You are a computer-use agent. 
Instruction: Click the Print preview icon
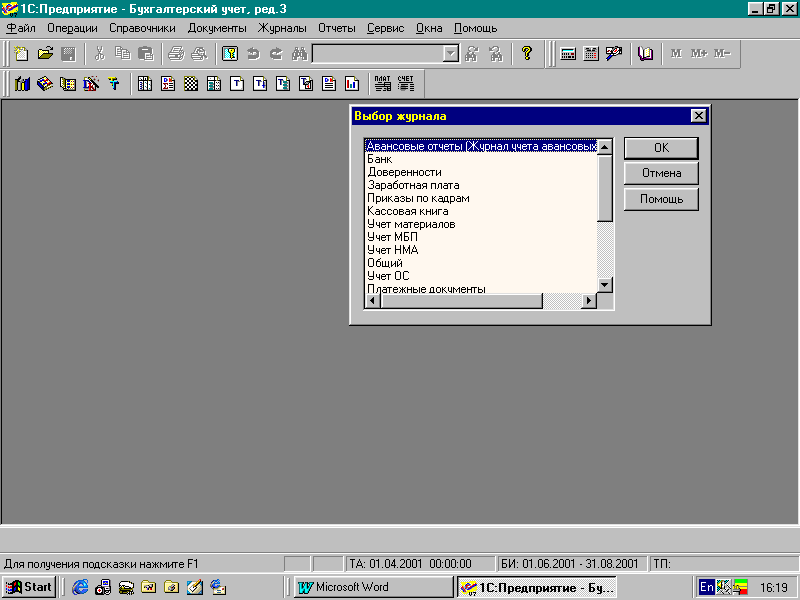point(199,54)
